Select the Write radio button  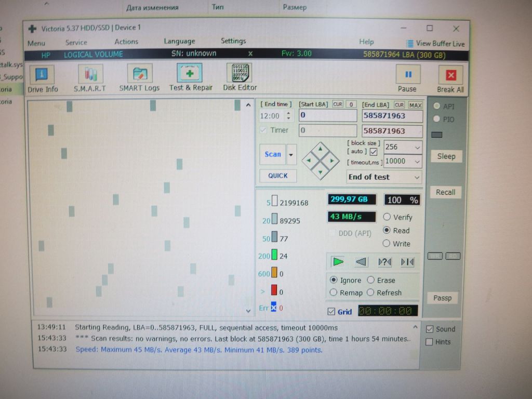coord(386,243)
